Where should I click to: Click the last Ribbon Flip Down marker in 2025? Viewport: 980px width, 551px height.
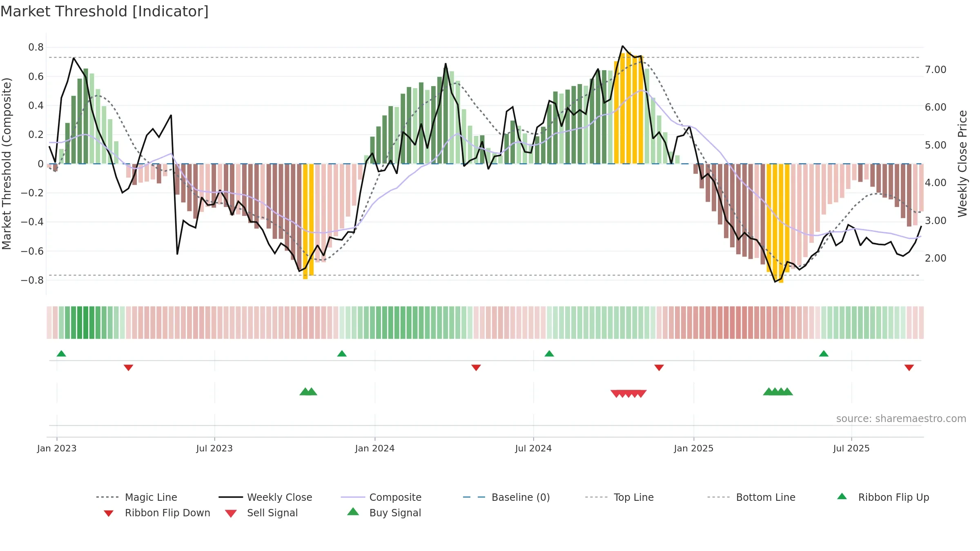tap(909, 368)
